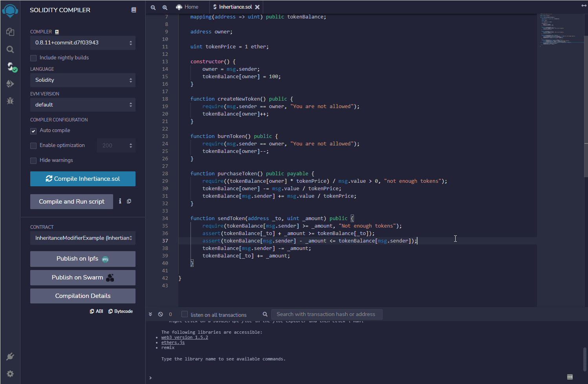
Task: Click the terminal chat icon
Action: [570, 377]
